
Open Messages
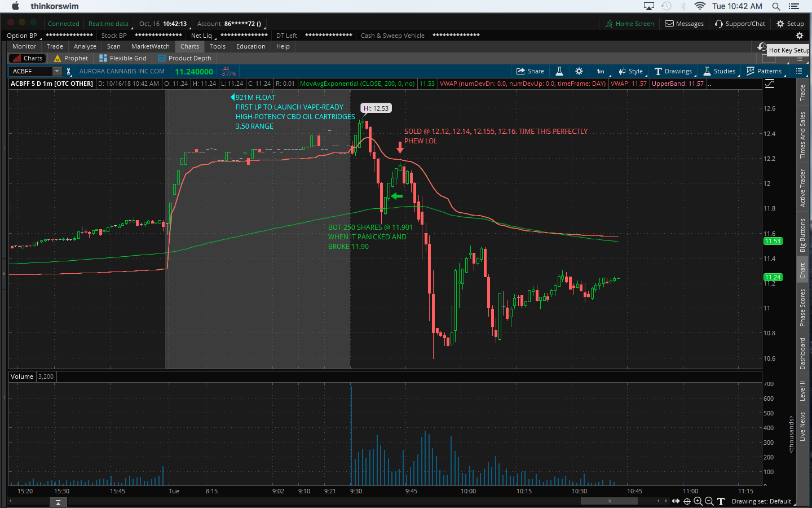(684, 24)
